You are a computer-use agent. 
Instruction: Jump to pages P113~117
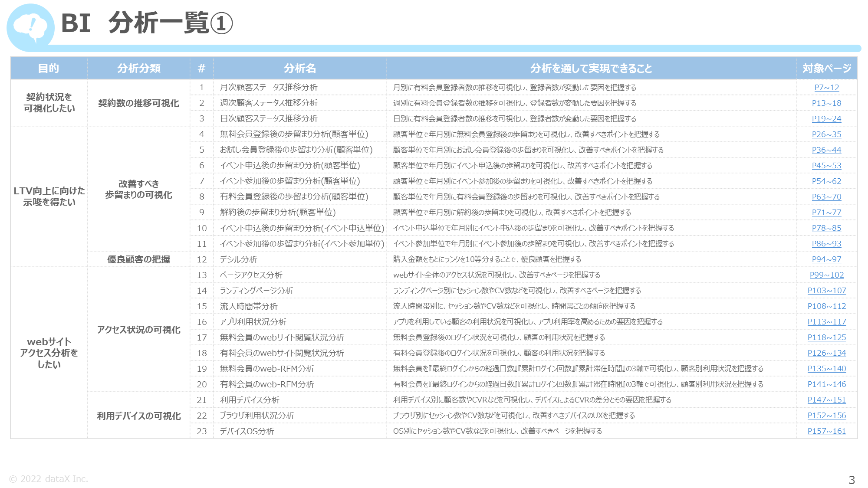[826, 321]
